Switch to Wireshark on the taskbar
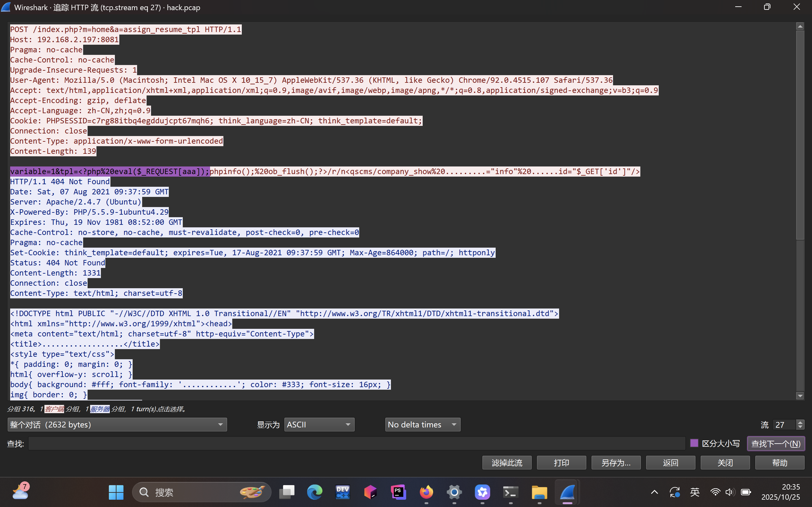This screenshot has height=507, width=812. pos(567,492)
